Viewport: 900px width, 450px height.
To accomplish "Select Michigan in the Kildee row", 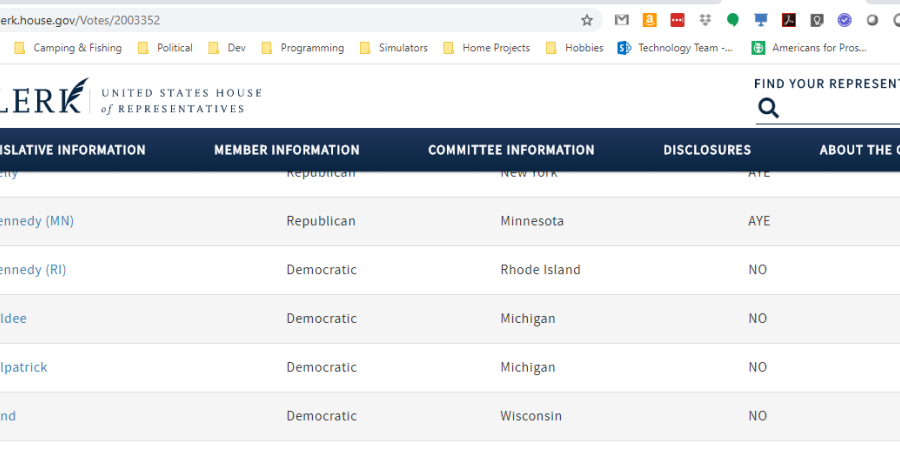I will coord(527,319).
